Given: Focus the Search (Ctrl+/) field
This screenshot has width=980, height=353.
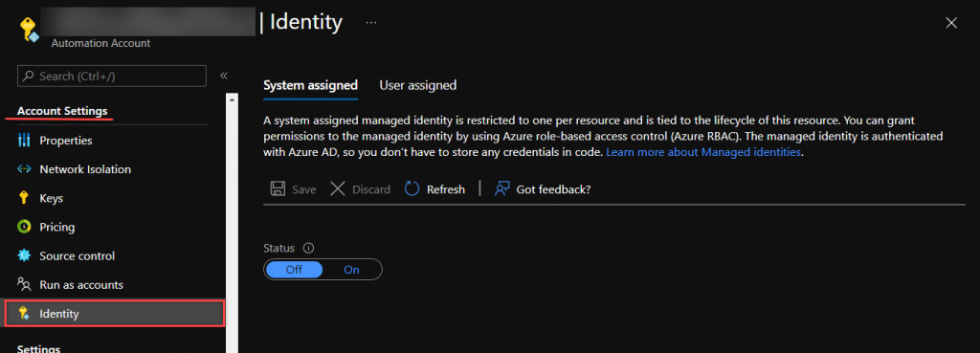Looking at the screenshot, I should (112, 77).
